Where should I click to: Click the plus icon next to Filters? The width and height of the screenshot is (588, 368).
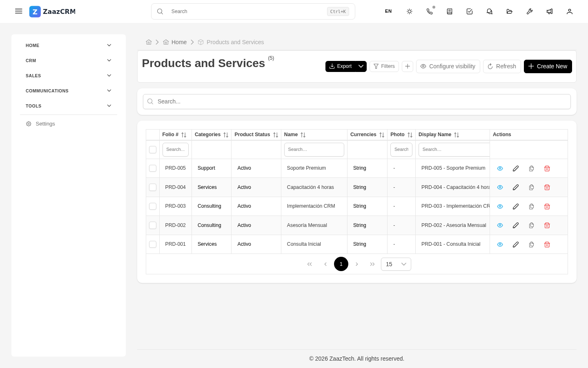(x=408, y=66)
